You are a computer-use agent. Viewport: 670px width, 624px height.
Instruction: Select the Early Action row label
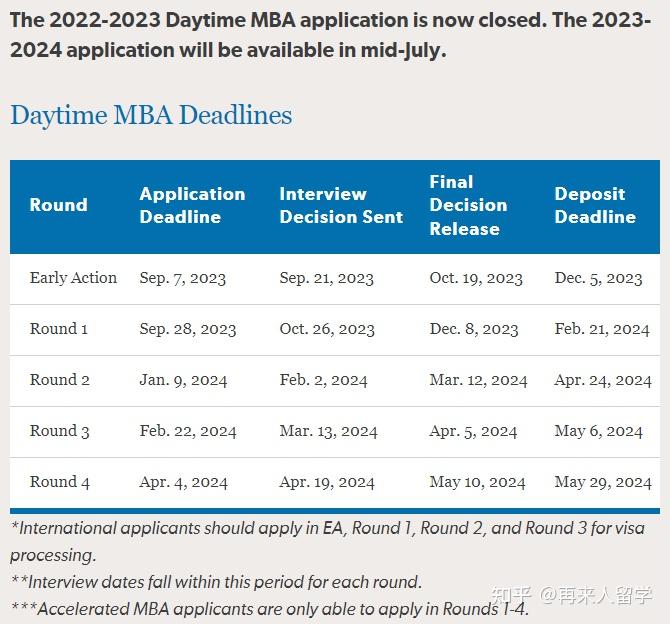(73, 278)
